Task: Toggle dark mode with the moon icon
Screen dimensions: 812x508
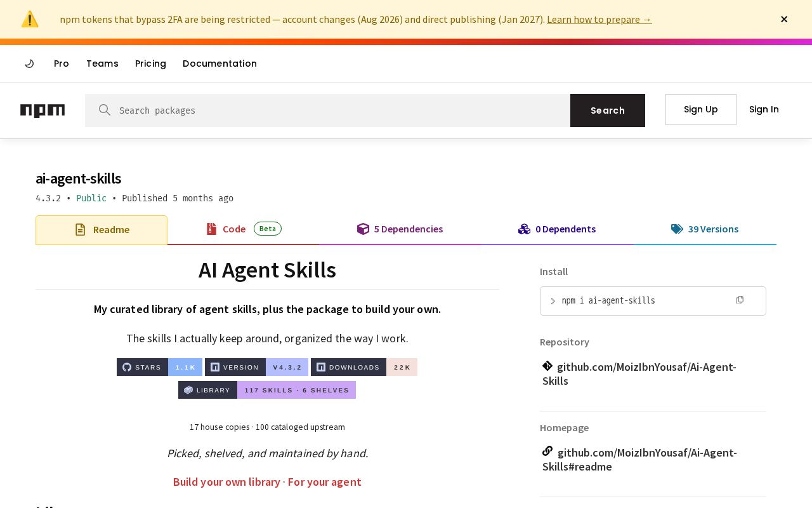Action: click(x=29, y=63)
